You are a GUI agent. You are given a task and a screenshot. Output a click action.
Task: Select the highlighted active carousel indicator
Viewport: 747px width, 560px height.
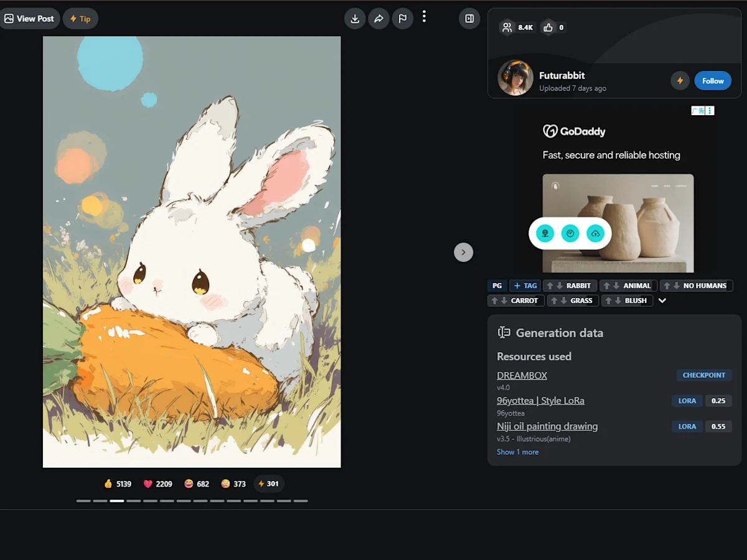[x=117, y=500]
